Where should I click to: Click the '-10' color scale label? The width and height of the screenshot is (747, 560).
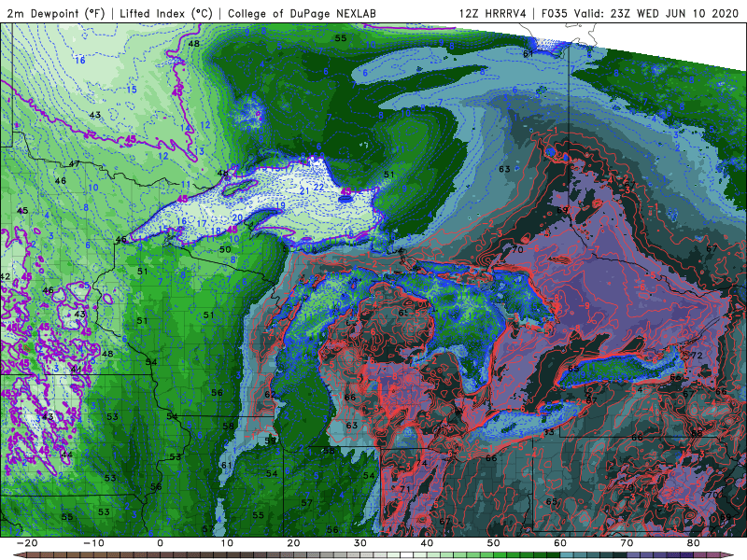tap(93, 543)
